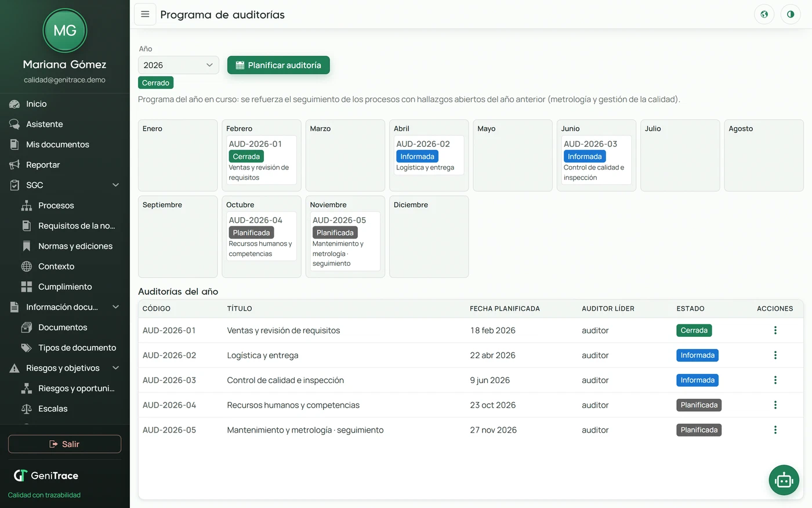Screen dimensions: 812x508
Task: Collapse the Información documentada chevron
Action: pos(115,307)
